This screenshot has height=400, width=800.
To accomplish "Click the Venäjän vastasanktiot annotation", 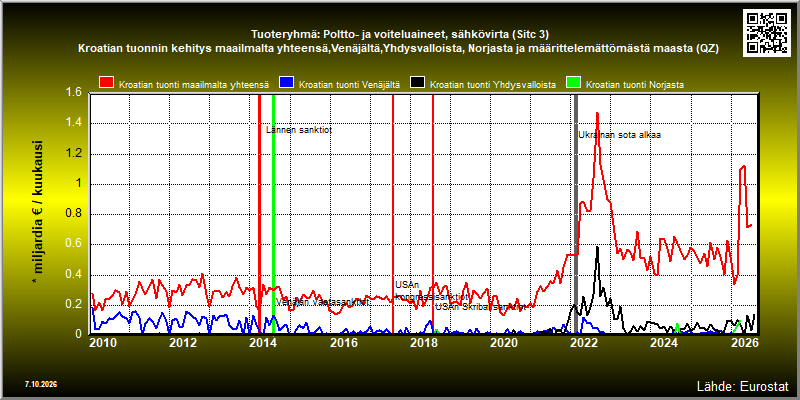I will pyautogui.click(x=323, y=302).
